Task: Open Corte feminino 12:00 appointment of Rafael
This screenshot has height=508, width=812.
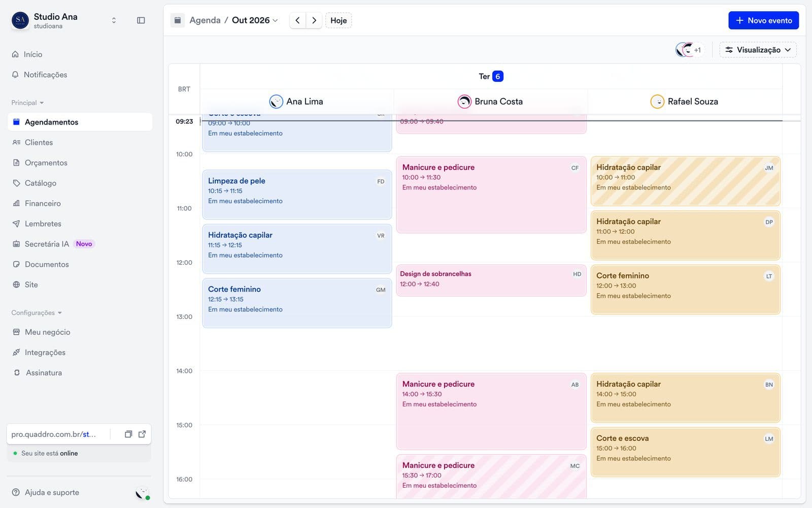Action: pyautogui.click(x=685, y=290)
